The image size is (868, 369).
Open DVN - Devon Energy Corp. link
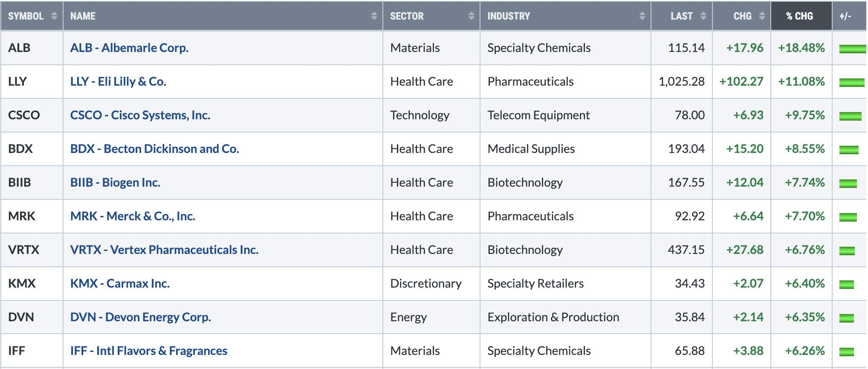tap(141, 317)
